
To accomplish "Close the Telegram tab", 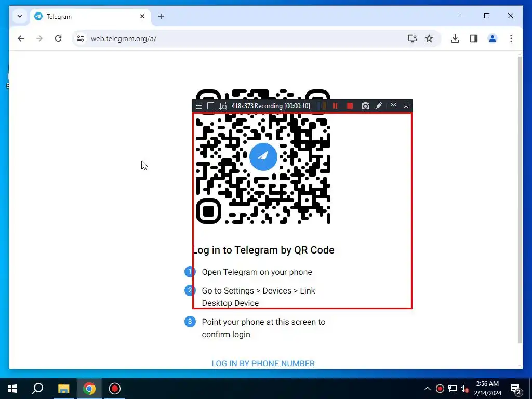I will click(142, 16).
